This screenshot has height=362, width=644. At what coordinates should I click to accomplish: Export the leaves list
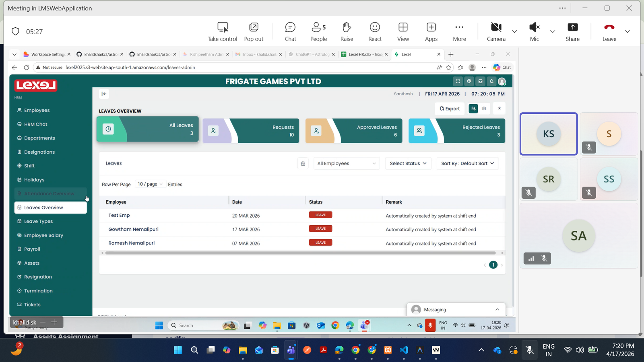click(450, 109)
